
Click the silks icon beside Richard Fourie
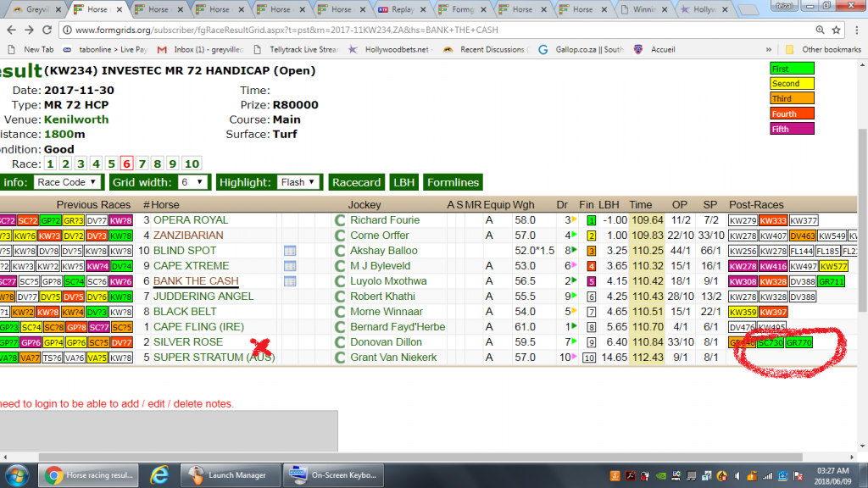pyautogui.click(x=339, y=220)
